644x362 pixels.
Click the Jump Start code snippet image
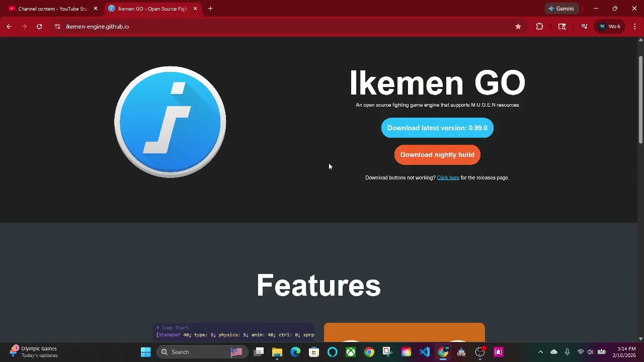(x=233, y=332)
